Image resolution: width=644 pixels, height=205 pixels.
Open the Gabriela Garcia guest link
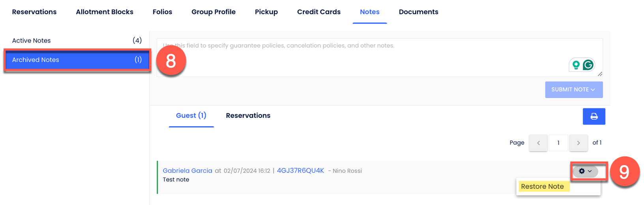[187, 171]
